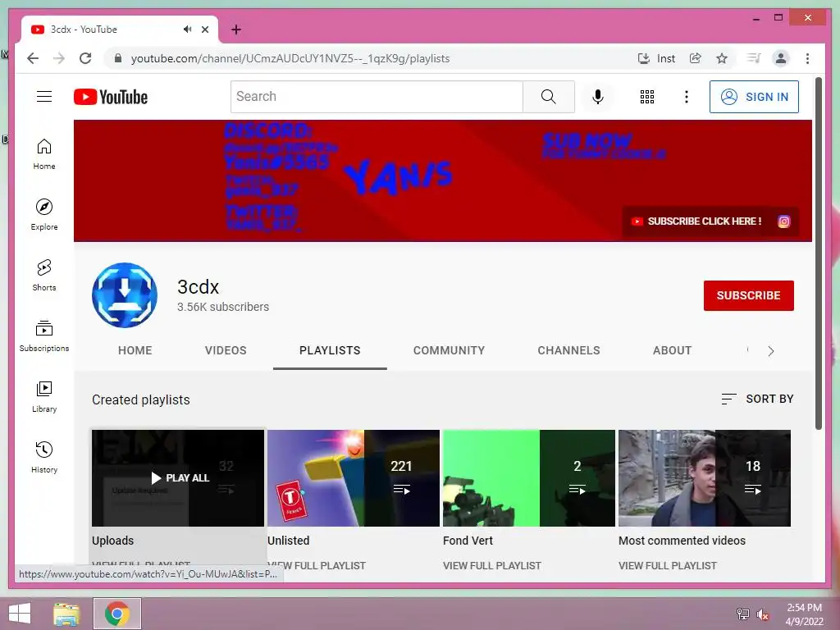Go forward with the browser forward arrow

click(x=59, y=58)
